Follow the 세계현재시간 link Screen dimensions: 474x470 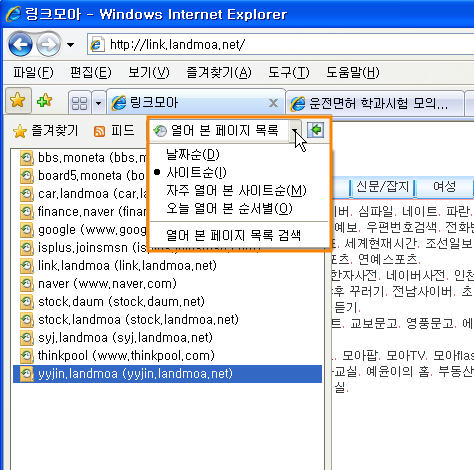coord(380,243)
